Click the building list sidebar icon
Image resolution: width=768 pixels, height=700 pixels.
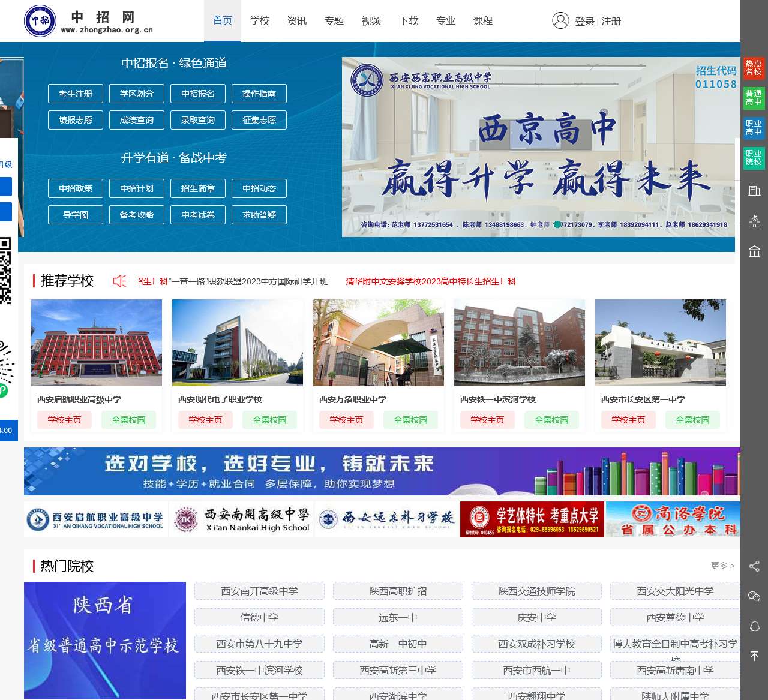[754, 191]
